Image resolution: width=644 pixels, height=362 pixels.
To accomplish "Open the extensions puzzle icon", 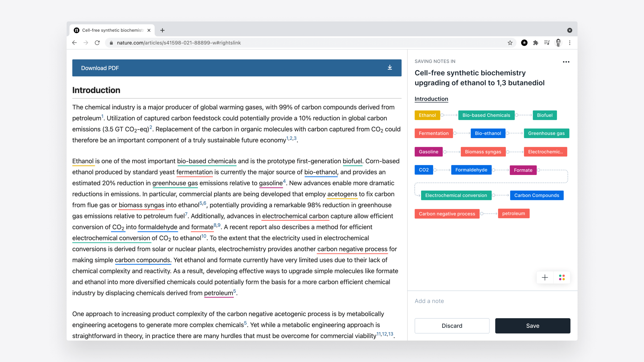I will 536,43.
